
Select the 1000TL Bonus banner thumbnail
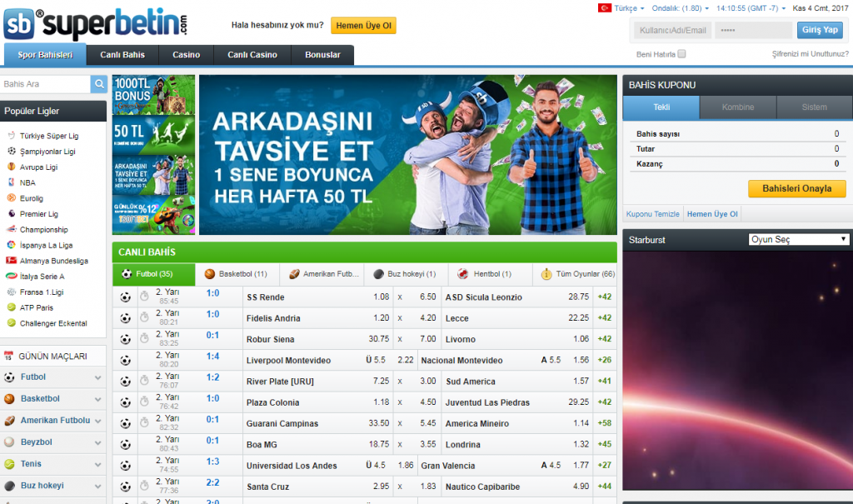tap(153, 95)
